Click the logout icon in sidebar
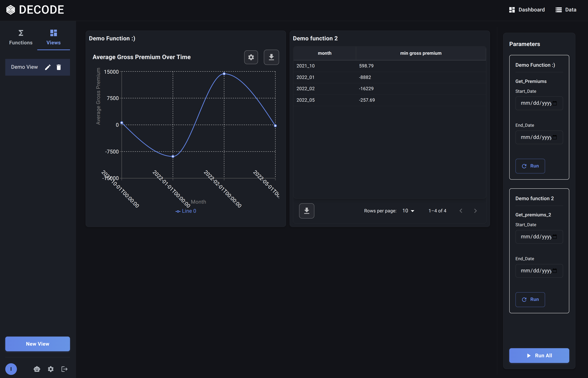Image resolution: width=588 pixels, height=378 pixels. pyautogui.click(x=64, y=369)
